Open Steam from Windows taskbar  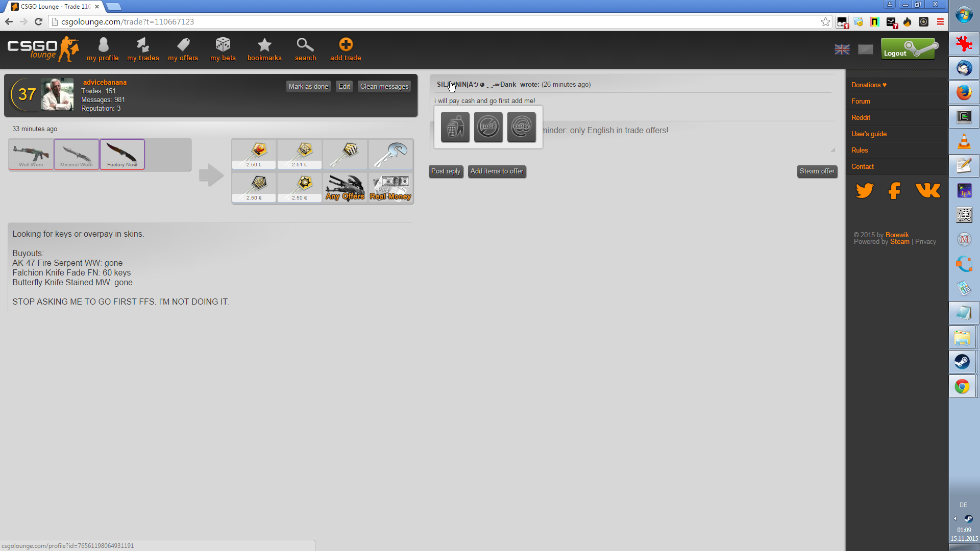[963, 362]
